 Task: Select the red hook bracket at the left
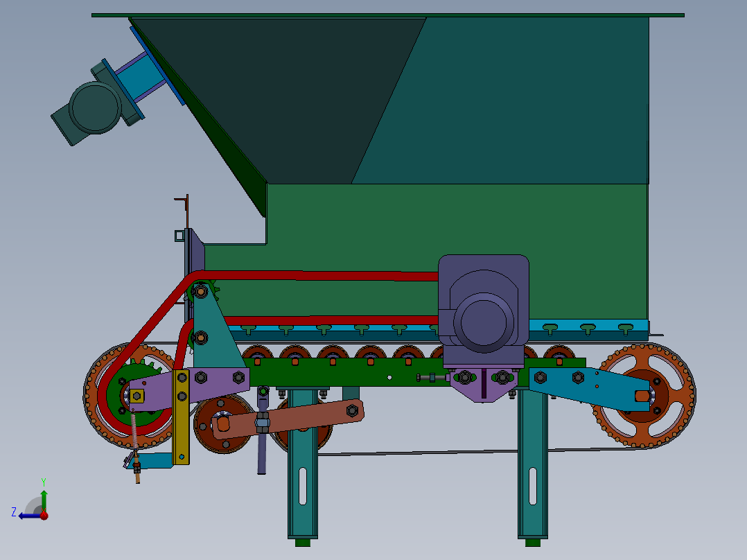(183, 210)
